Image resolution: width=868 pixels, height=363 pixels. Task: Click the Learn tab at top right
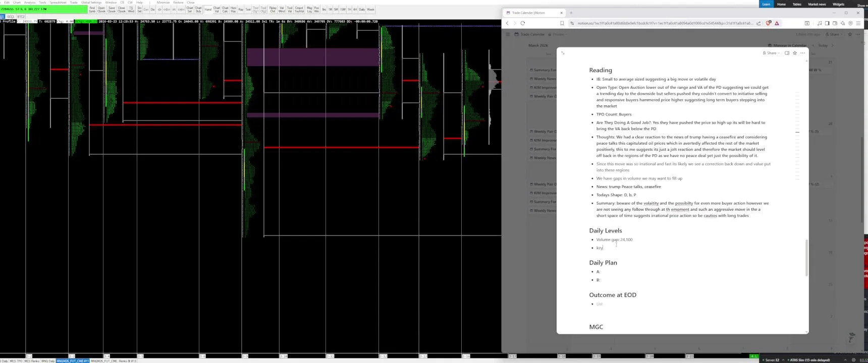pyautogui.click(x=766, y=4)
